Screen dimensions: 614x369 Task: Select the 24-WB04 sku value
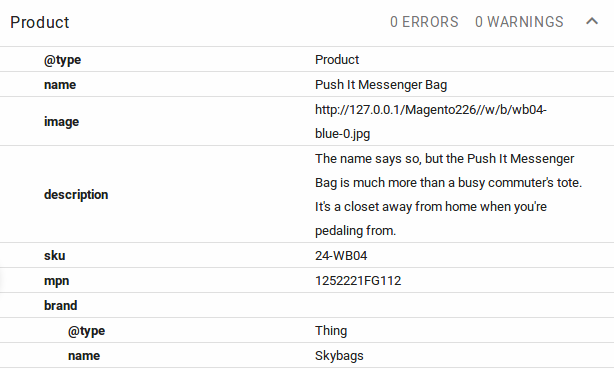click(x=341, y=256)
